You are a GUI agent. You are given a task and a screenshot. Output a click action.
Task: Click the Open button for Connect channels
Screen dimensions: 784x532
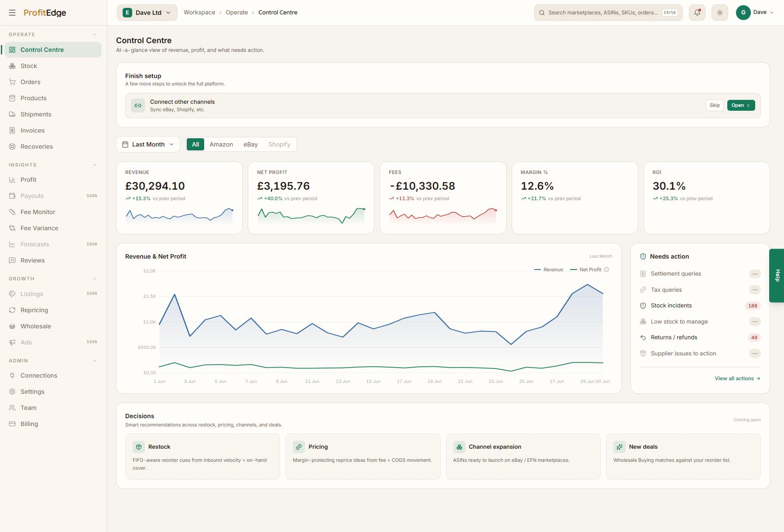[x=741, y=106]
